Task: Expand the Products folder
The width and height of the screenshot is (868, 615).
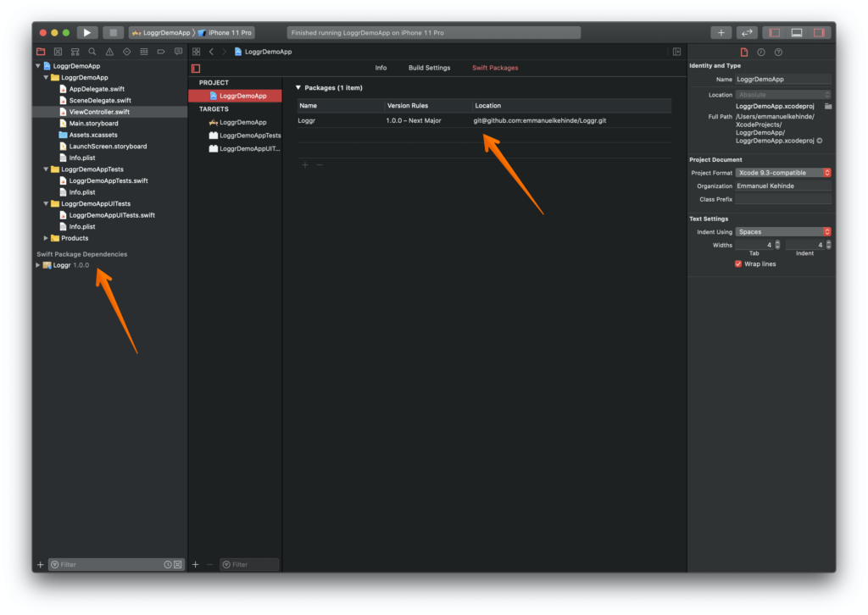Action: [x=46, y=238]
